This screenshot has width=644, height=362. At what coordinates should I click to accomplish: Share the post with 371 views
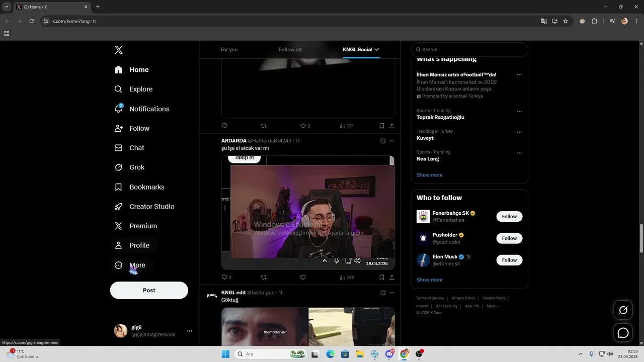click(x=391, y=126)
